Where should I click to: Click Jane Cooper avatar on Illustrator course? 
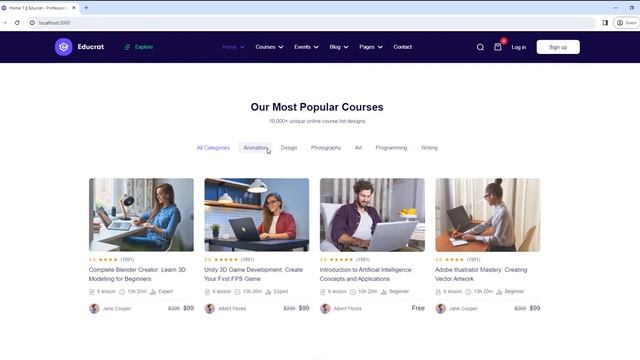[x=440, y=309]
